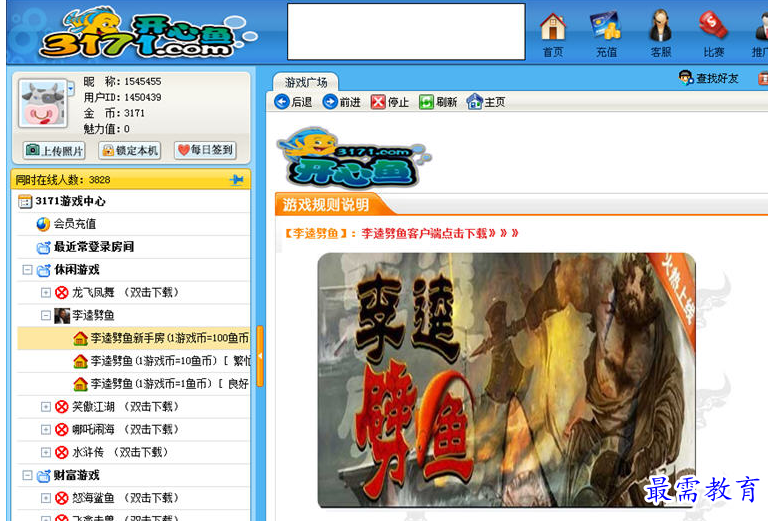
Task: Go to the 主页 home page button
Action: 486,102
